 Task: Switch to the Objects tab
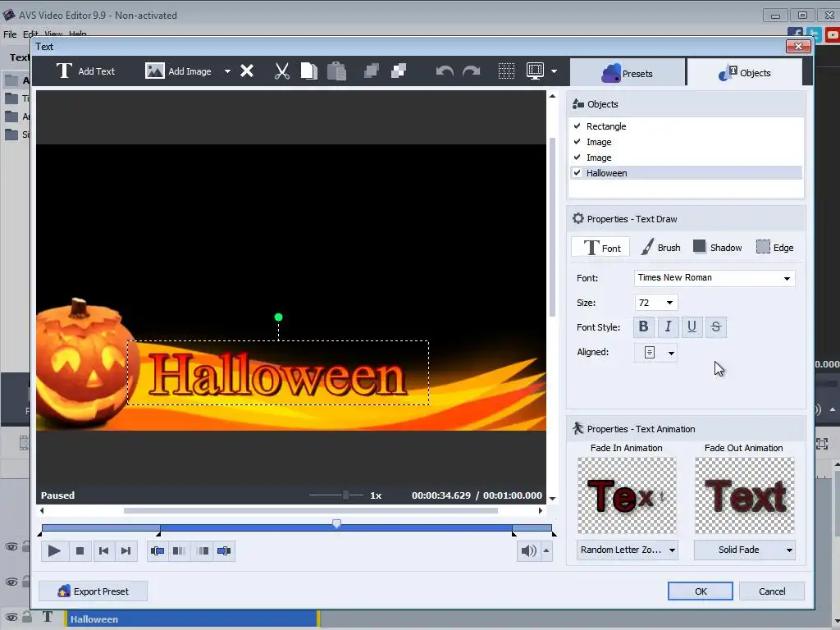(745, 72)
